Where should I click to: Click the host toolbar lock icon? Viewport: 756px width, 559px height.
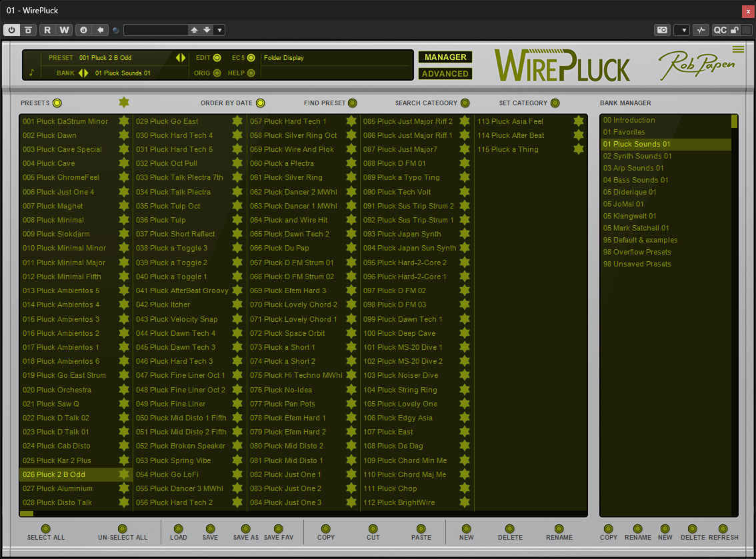734,30
